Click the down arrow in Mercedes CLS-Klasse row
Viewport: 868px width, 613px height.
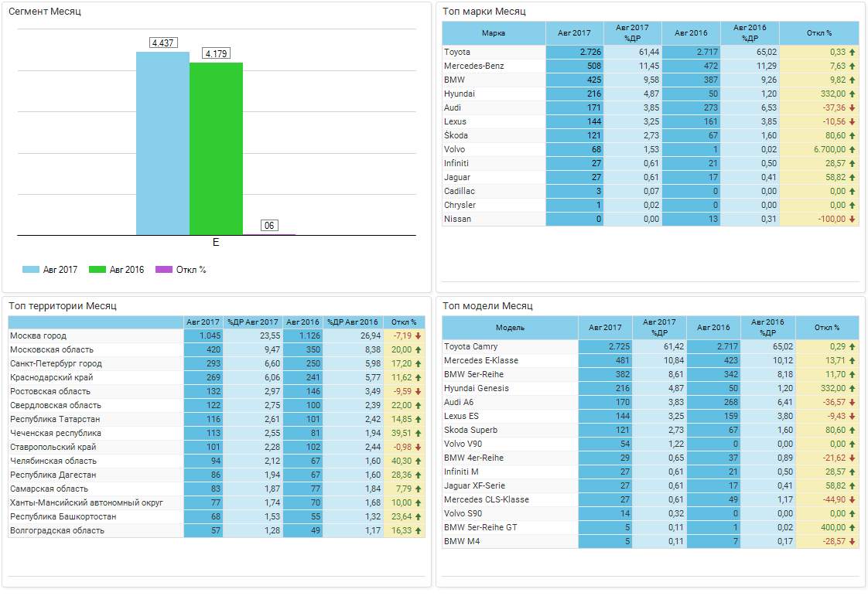coord(852,499)
